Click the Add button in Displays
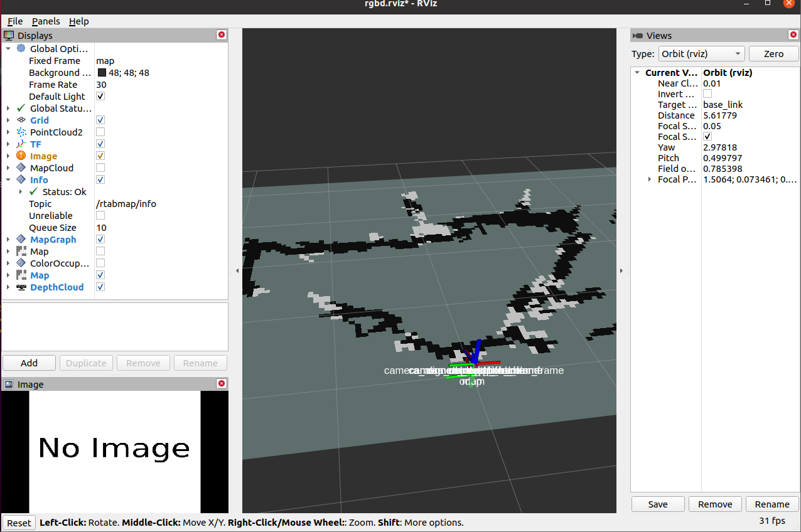This screenshot has height=532, width=801. click(x=28, y=363)
